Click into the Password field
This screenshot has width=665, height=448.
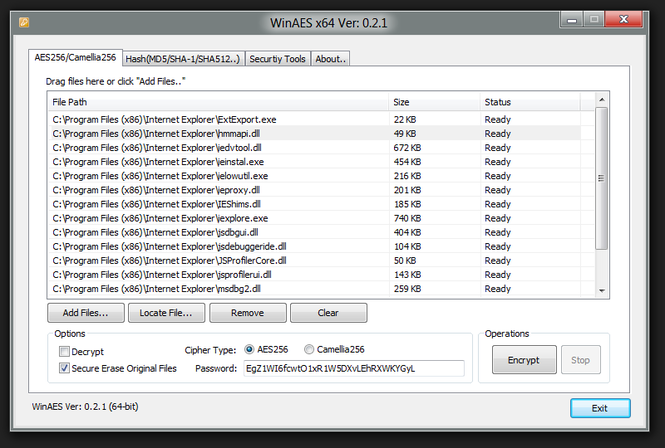pyautogui.click(x=353, y=369)
